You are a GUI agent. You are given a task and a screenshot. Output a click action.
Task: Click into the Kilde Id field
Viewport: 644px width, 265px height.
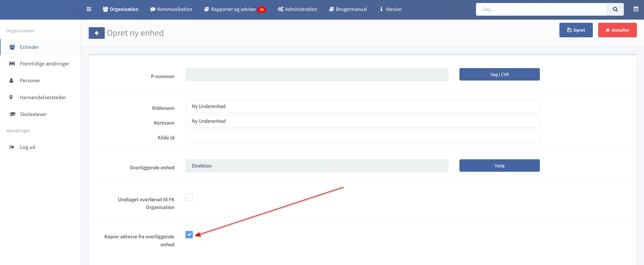(362, 136)
